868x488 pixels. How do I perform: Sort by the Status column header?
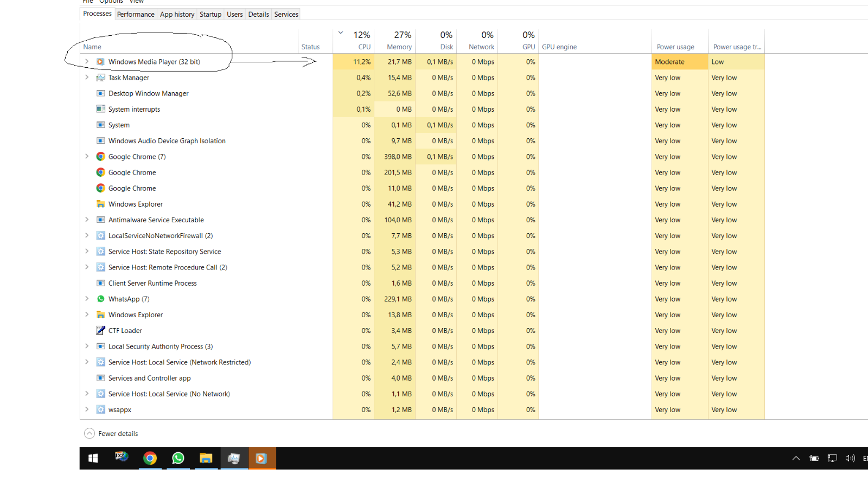pos(315,41)
